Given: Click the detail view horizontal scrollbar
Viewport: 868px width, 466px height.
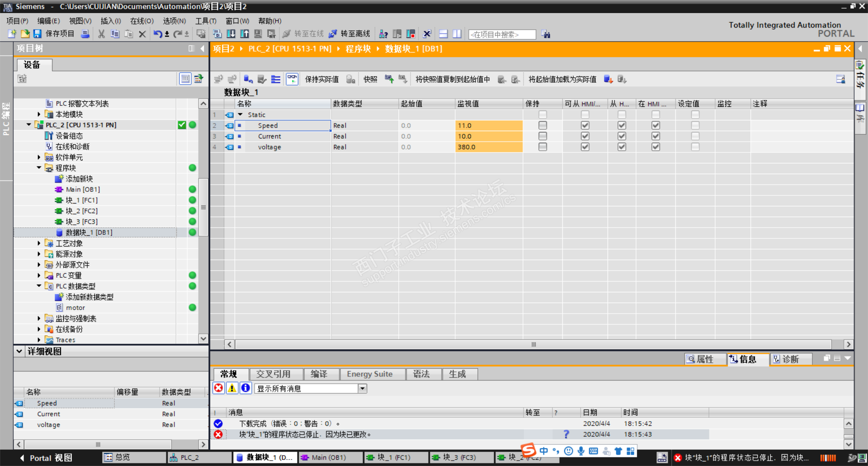Looking at the screenshot, I should click(98, 444).
